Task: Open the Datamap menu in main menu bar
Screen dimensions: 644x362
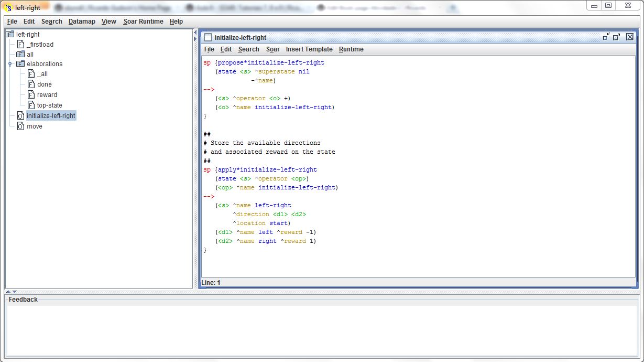Action: 82,22
